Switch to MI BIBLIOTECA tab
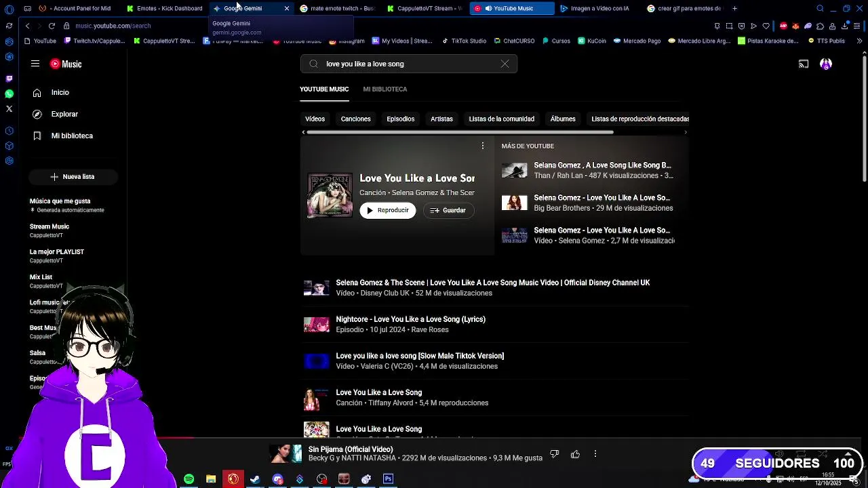Screen dimensions: 868x488 [384, 89]
